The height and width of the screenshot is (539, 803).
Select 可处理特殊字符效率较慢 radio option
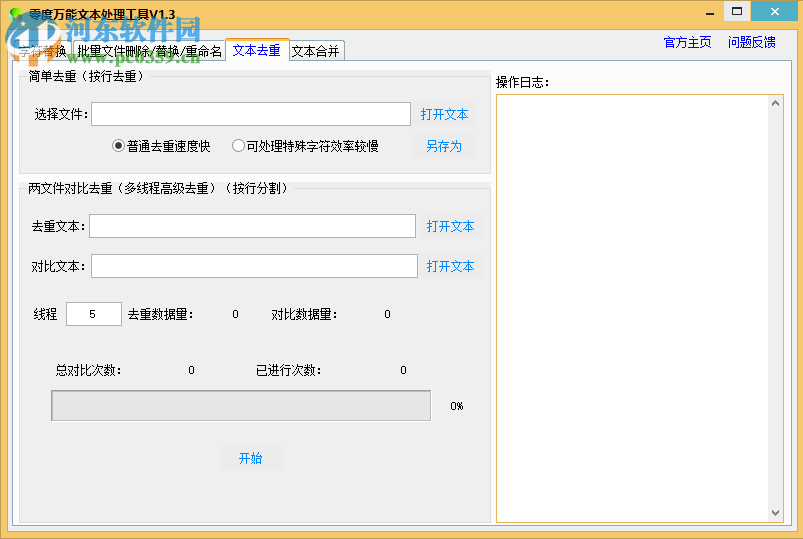305,147
